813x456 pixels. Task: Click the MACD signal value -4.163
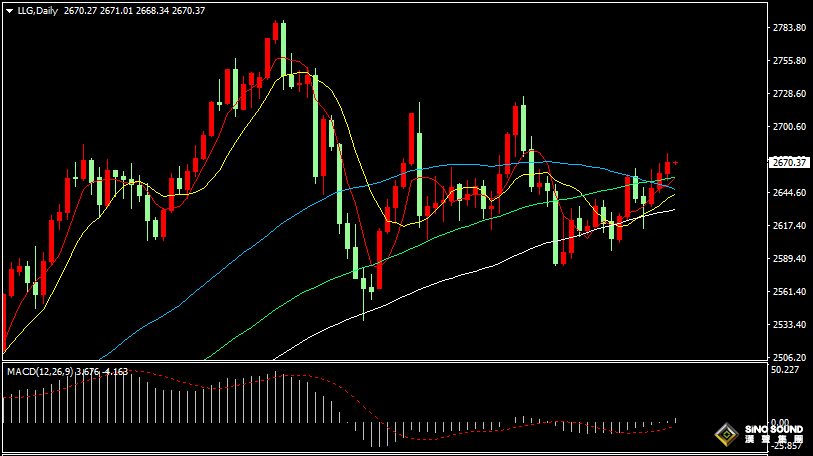click(115, 372)
